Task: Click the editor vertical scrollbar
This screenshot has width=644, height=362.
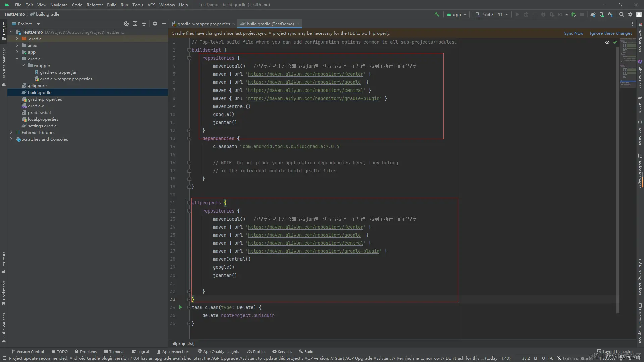Action: pyautogui.click(x=618, y=180)
